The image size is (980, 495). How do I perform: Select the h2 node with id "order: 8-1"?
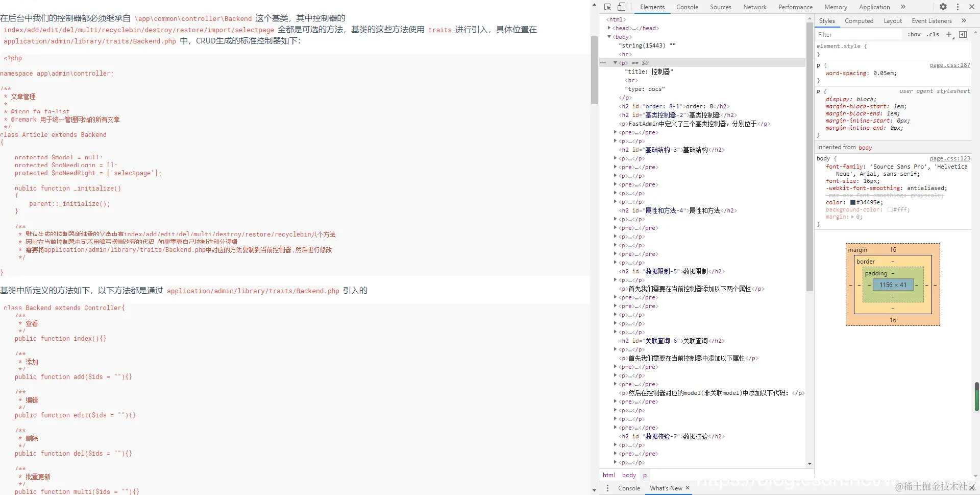[674, 106]
